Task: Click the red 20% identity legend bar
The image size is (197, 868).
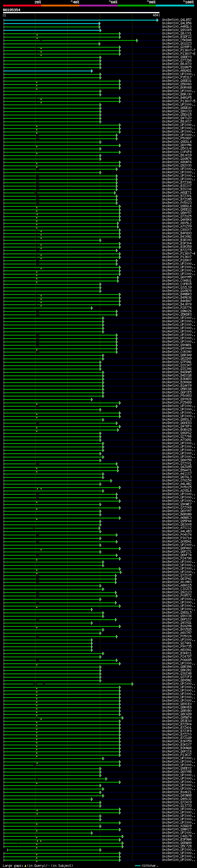Action: [22, 6]
